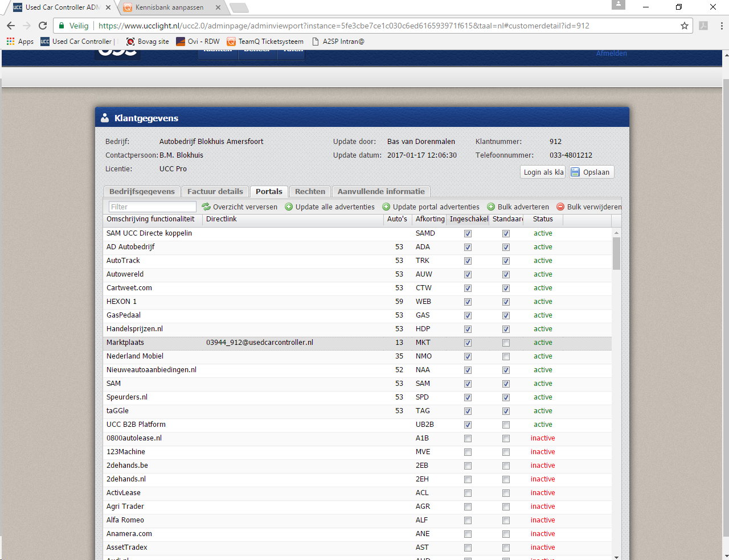The width and height of the screenshot is (729, 560).
Task: Enable Standaard checkbox for Alfa Romeo
Action: [x=506, y=520]
